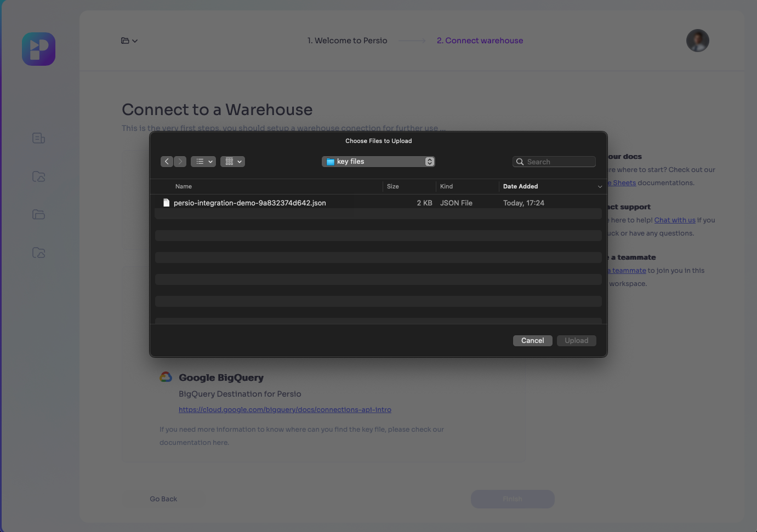Select persio-integration-demo JSON file

coord(249,203)
